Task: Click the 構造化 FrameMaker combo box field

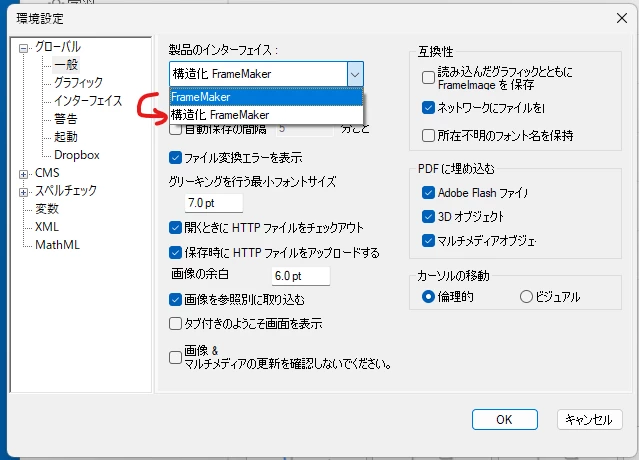Action: click(x=258, y=74)
